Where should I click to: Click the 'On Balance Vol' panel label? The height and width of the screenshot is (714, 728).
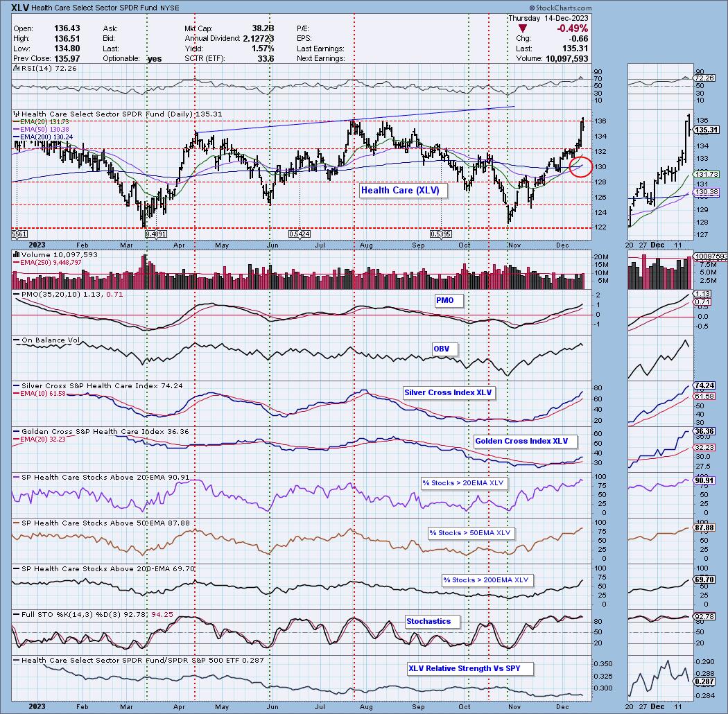coord(47,340)
